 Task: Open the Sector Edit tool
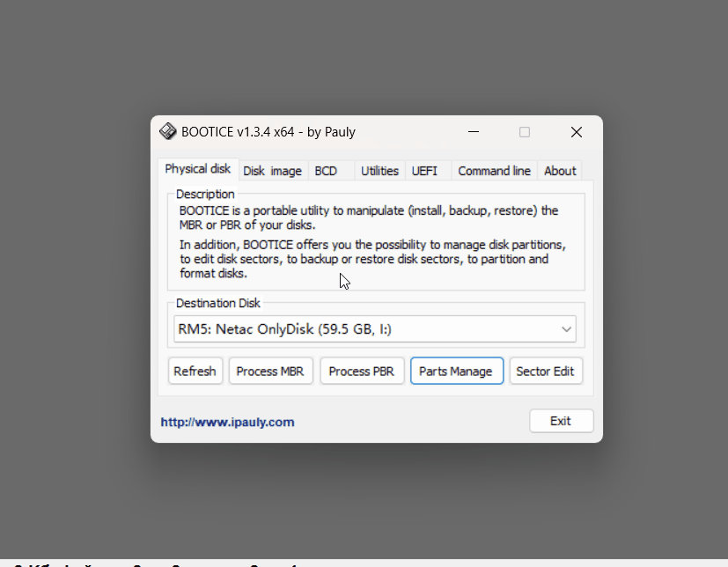[x=545, y=371]
